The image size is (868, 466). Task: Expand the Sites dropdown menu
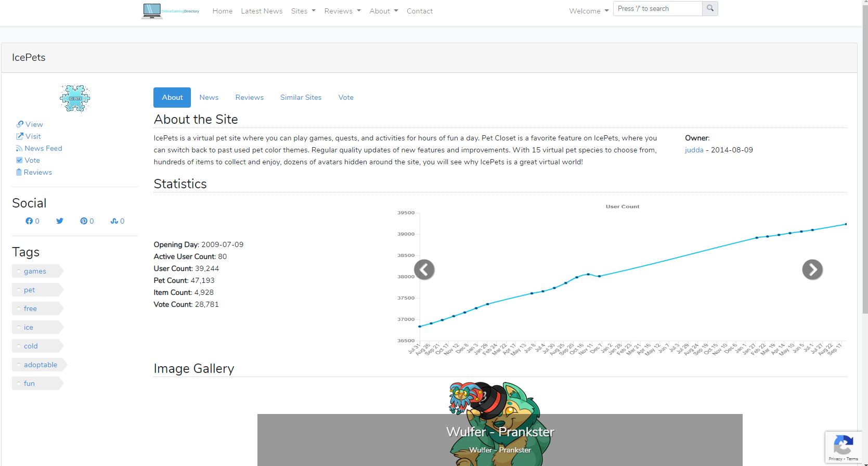pos(303,11)
